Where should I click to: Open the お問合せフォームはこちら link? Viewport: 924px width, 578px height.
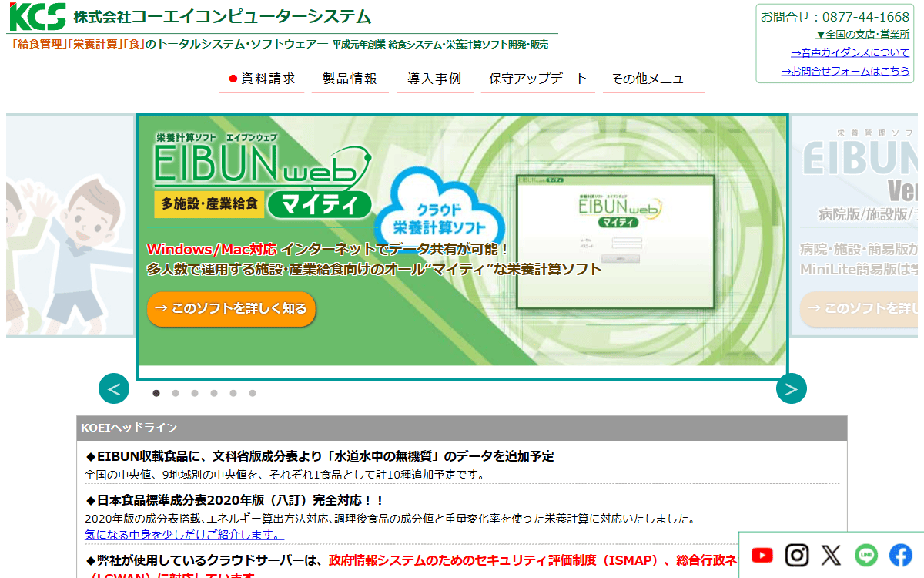pos(845,71)
